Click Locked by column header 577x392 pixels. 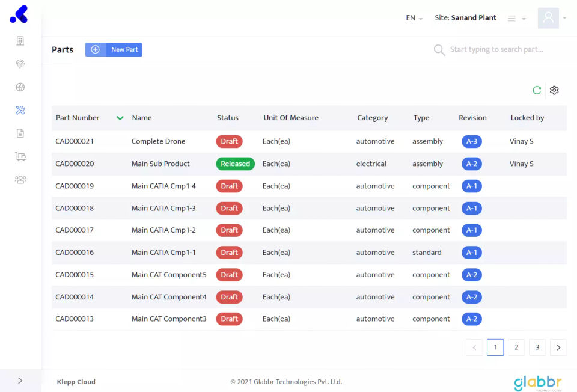527,118
